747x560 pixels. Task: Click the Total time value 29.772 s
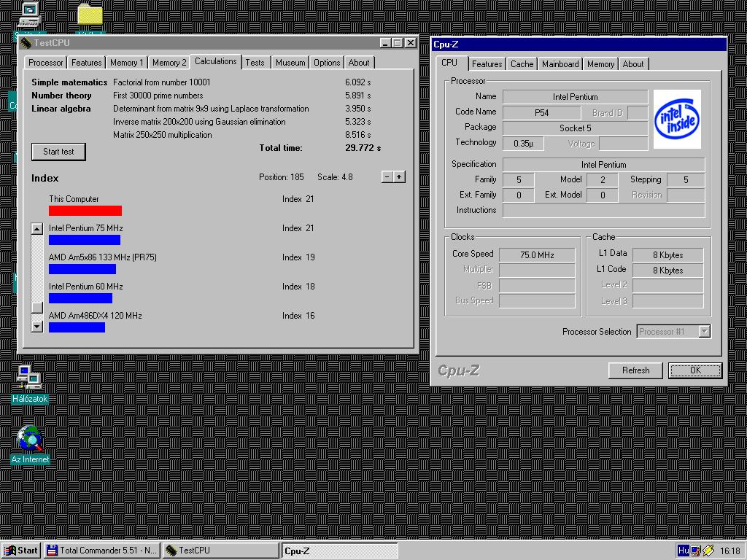click(363, 147)
